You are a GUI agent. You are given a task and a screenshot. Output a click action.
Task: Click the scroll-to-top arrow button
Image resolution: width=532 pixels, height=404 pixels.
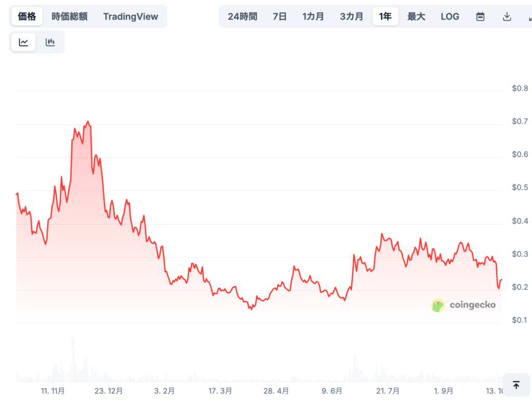[x=516, y=385]
